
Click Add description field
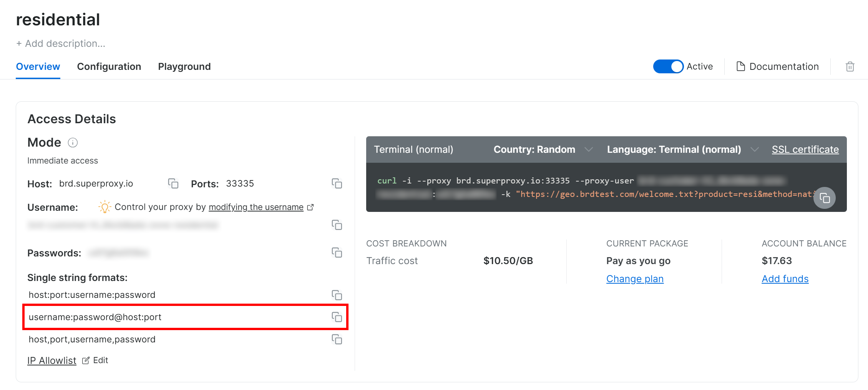coord(61,43)
